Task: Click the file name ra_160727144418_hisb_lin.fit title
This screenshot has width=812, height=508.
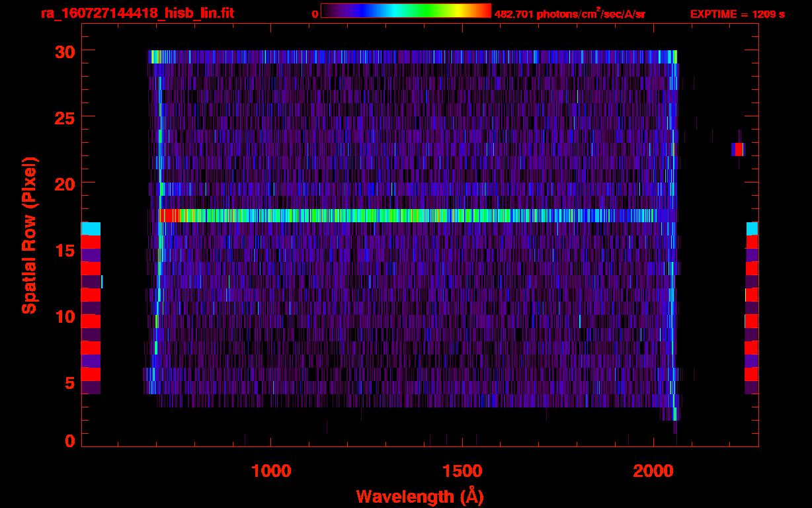Action: pos(137,13)
